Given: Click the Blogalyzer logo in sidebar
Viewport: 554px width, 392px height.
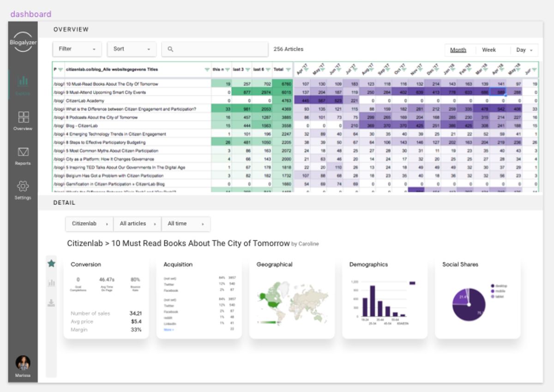Looking at the screenshot, I should [23, 42].
